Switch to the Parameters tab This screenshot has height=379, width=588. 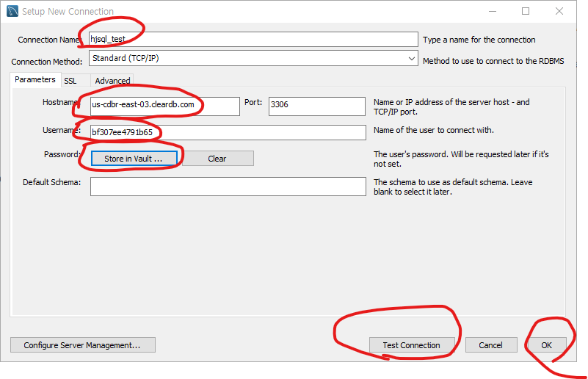[x=35, y=79]
